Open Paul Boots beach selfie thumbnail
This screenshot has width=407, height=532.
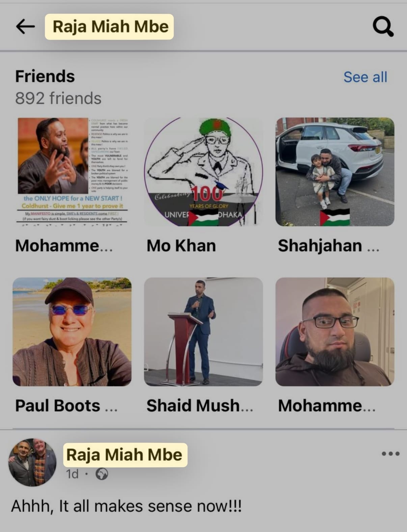(72, 332)
